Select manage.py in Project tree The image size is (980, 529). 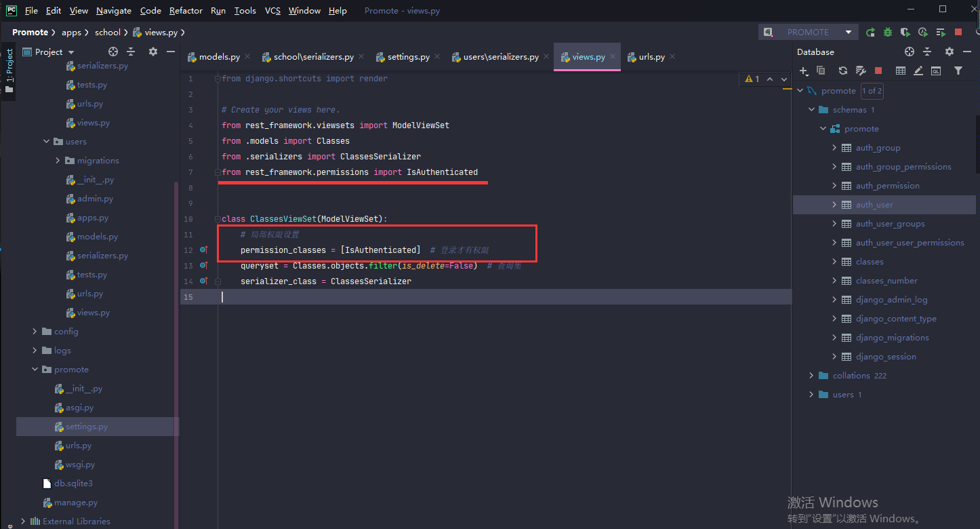pos(76,503)
